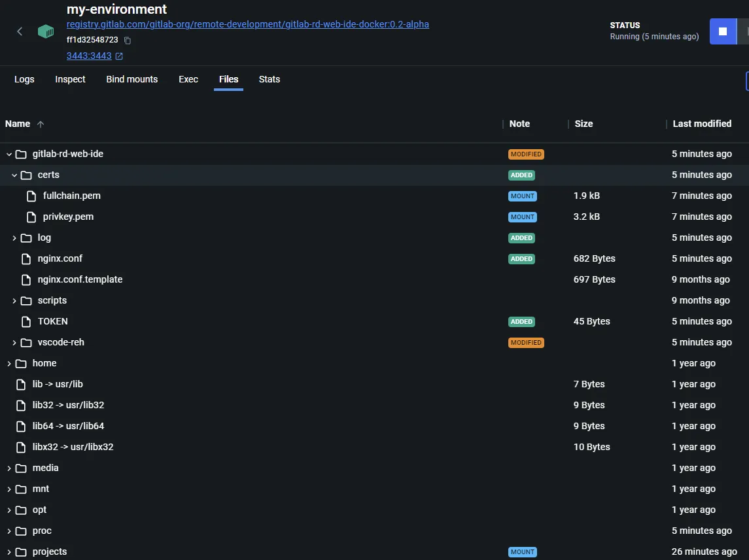Click the log folder icon
The width and height of the screenshot is (749, 560).
click(x=26, y=238)
